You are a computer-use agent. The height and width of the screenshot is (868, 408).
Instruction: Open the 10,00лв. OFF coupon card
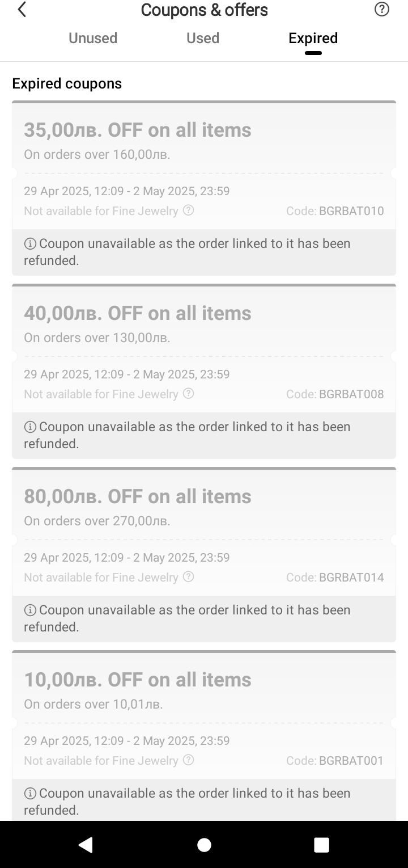(137, 680)
